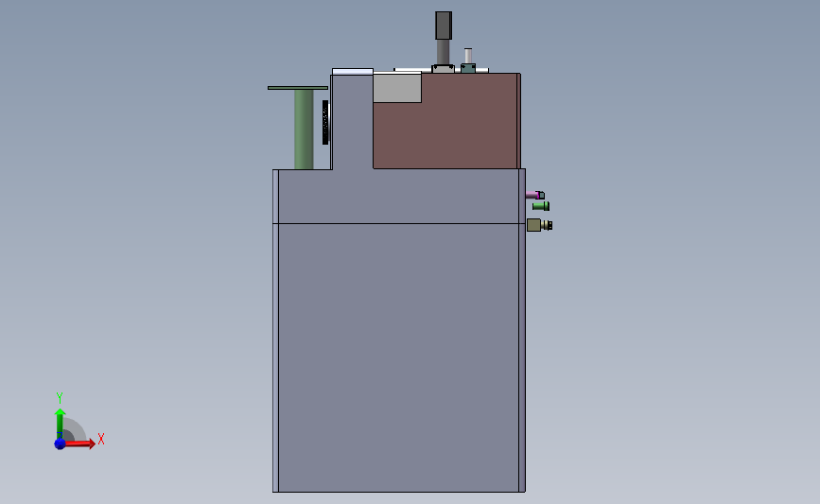
Task: Select the white cap plate atop the column
Action: click(x=353, y=72)
